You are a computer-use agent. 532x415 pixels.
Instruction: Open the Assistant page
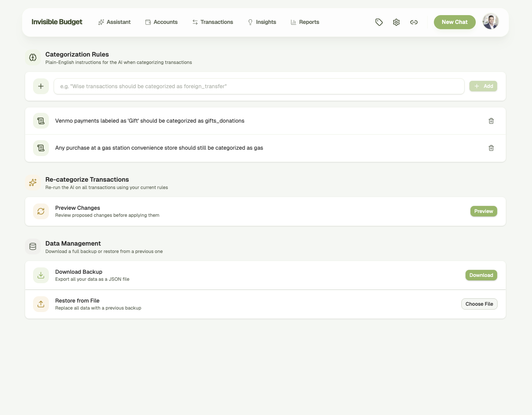115,22
